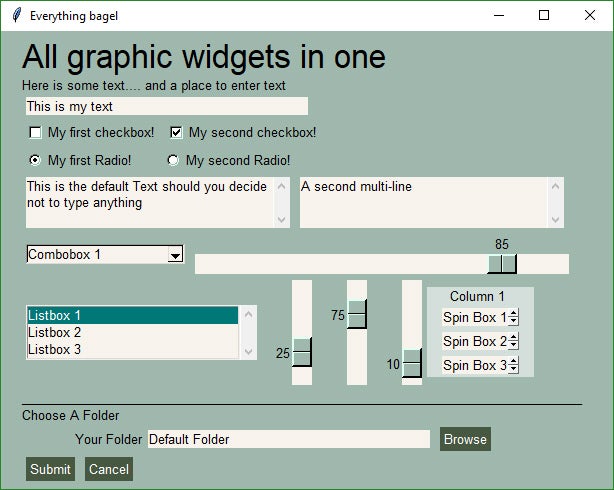This screenshot has height=490, width=614.
Task: Click the 'This is my text' input field
Action: click(x=167, y=106)
